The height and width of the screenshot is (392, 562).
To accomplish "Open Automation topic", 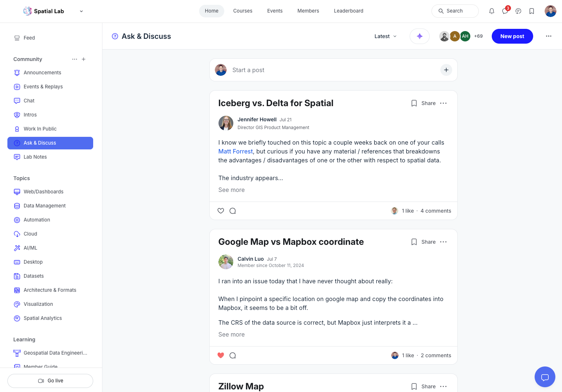I will 50,220.
